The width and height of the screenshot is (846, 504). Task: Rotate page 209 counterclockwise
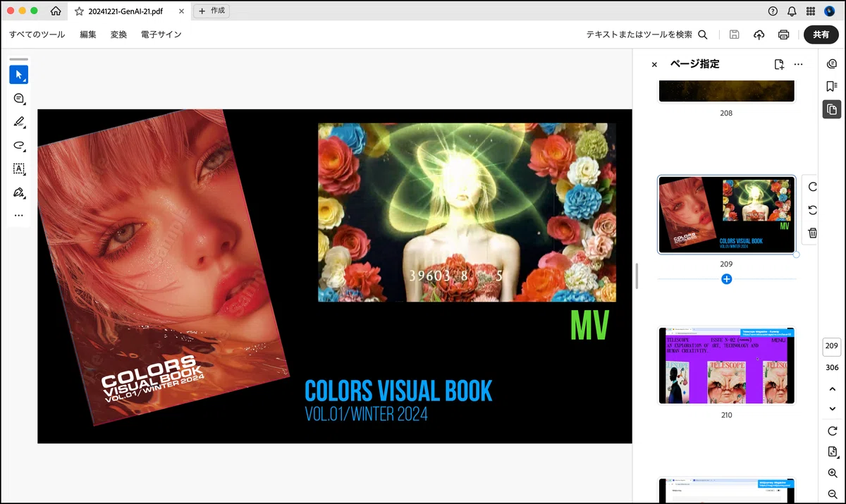coord(812,209)
